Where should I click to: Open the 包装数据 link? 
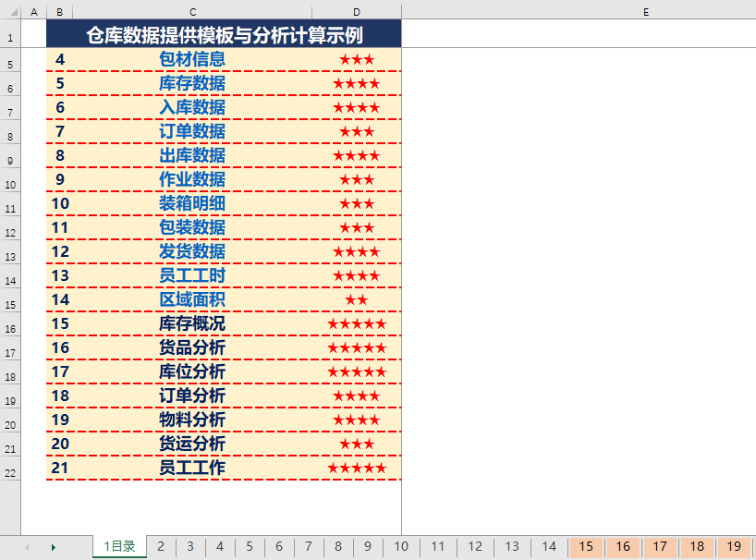coord(192,228)
